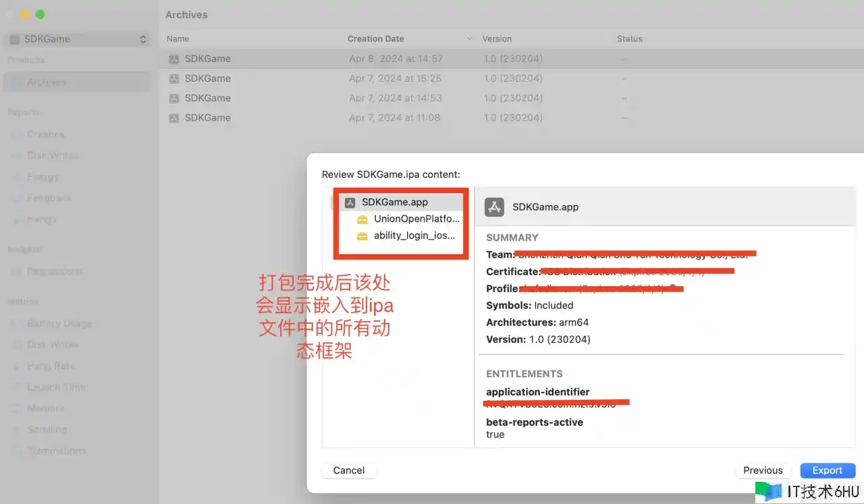Click the large app icon beside the SDKGame.app header
This screenshot has width=864, height=504.
495,207
